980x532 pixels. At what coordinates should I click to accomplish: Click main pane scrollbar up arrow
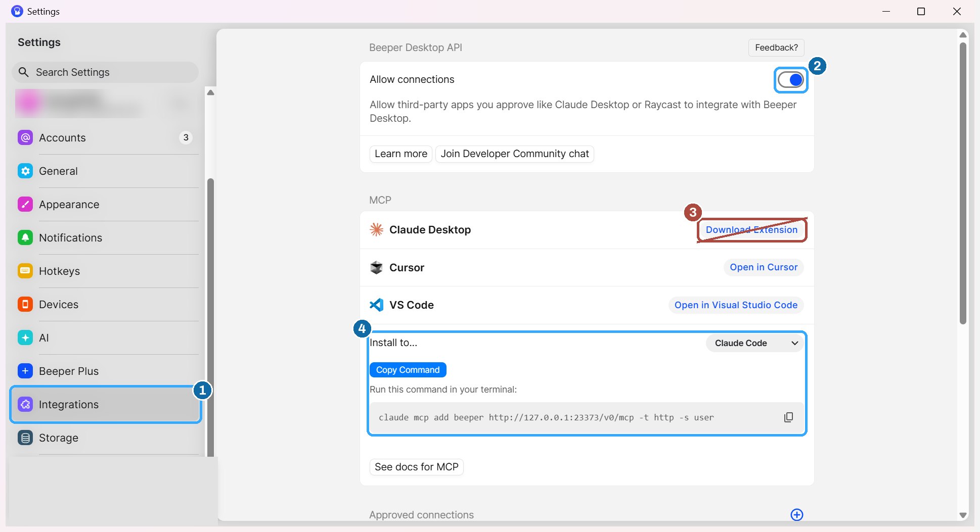963,35
